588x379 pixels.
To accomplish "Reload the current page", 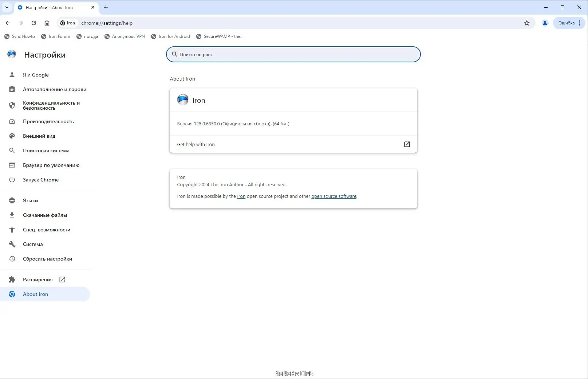I will coord(34,23).
